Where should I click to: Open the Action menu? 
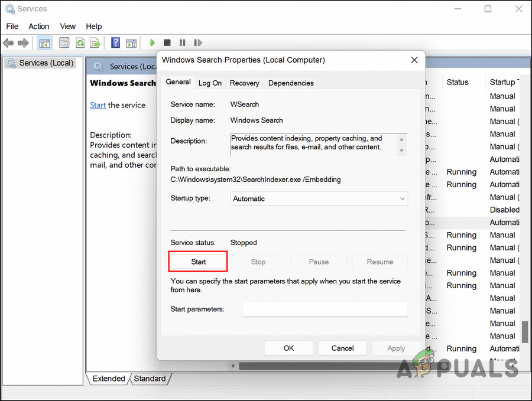tap(38, 27)
